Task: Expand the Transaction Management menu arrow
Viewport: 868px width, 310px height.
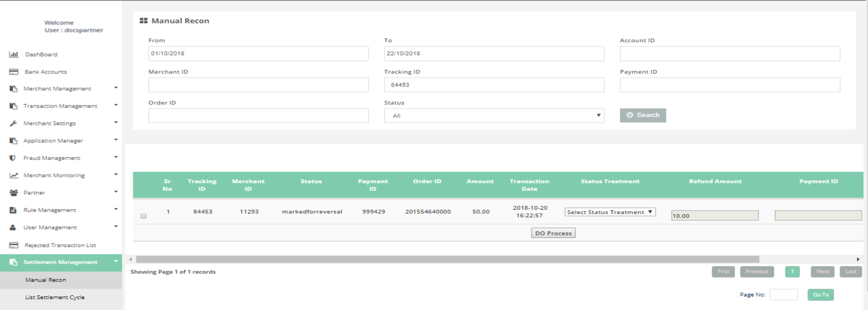Action: tap(116, 105)
